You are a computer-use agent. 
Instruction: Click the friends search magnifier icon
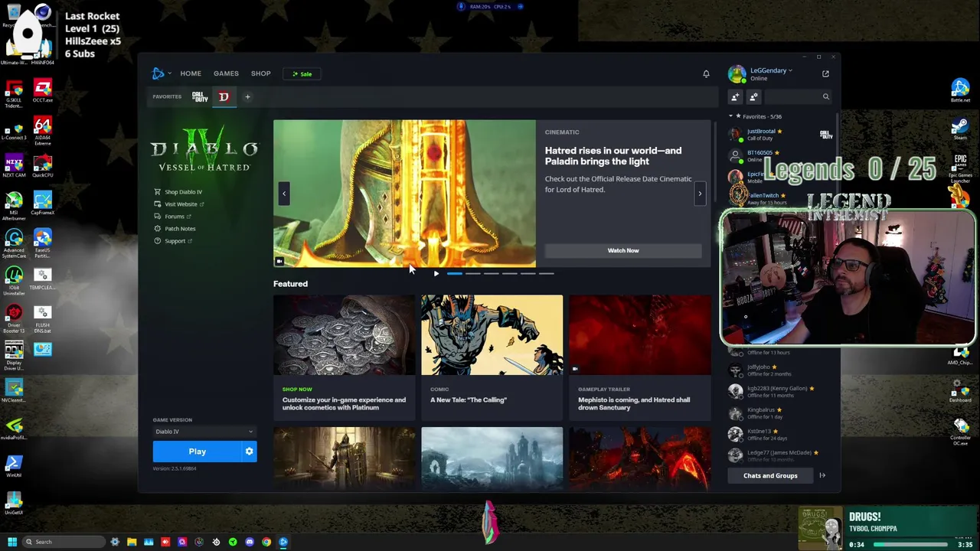[x=825, y=96]
